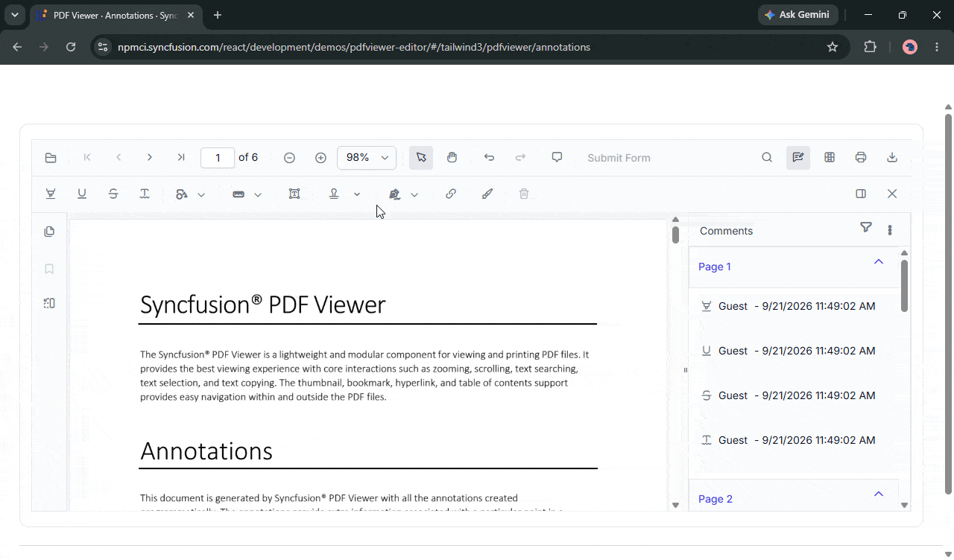
Task: Jump to the last page
Action: [x=181, y=158]
